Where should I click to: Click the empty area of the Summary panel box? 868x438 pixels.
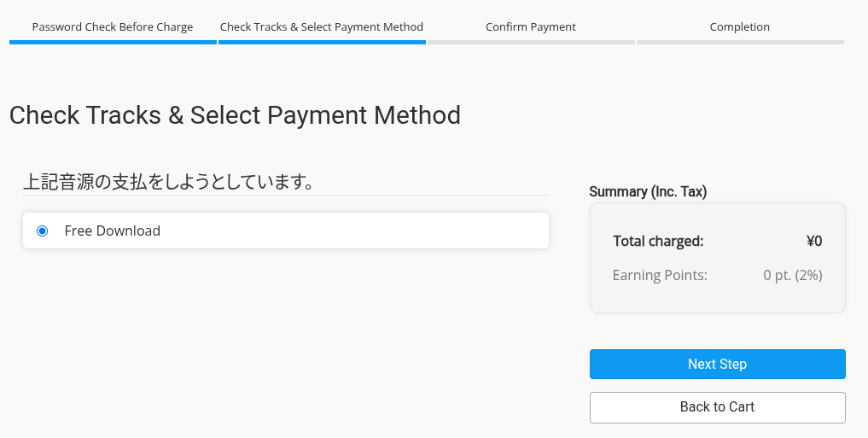tap(717, 299)
